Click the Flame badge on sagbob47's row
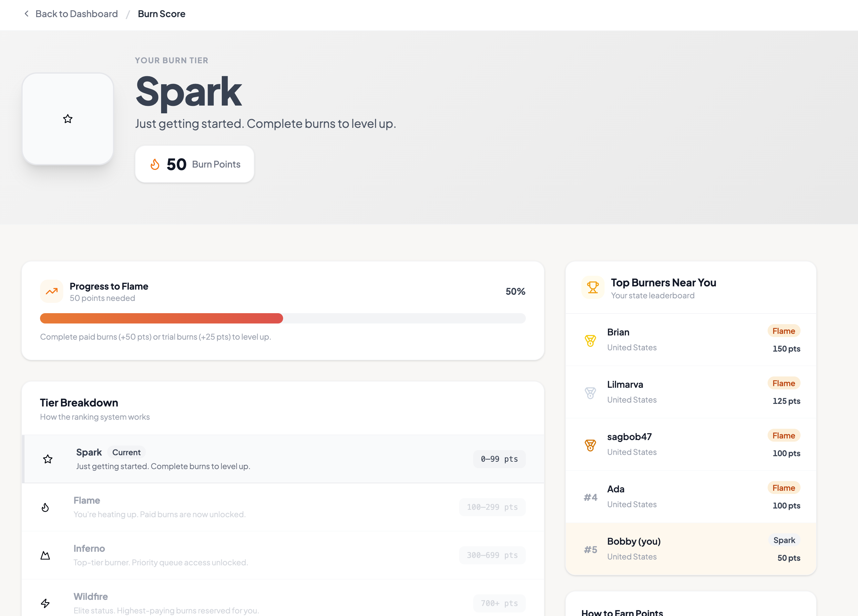Screen dimensions: 858x616 783,436
